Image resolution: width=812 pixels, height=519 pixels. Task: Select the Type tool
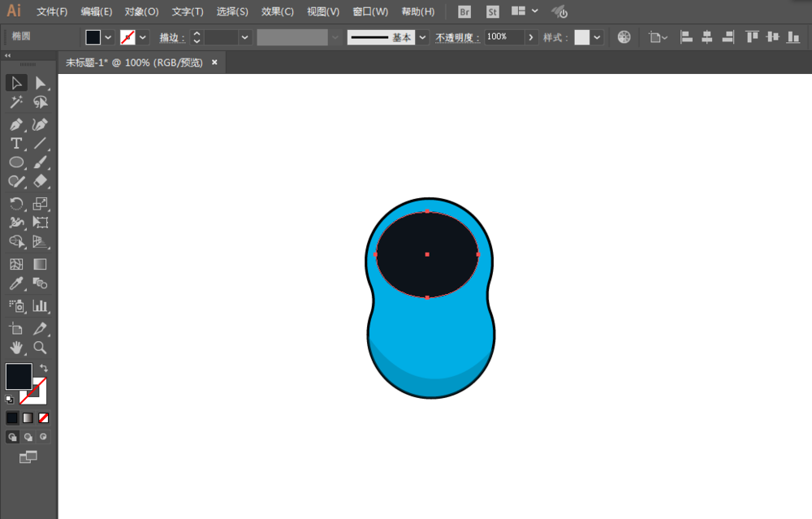(x=16, y=144)
